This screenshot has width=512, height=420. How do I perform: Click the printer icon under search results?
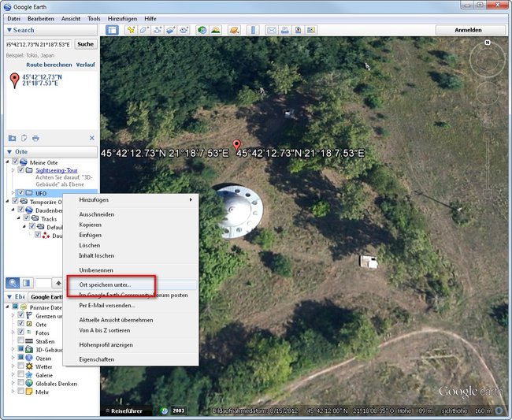coord(35,138)
